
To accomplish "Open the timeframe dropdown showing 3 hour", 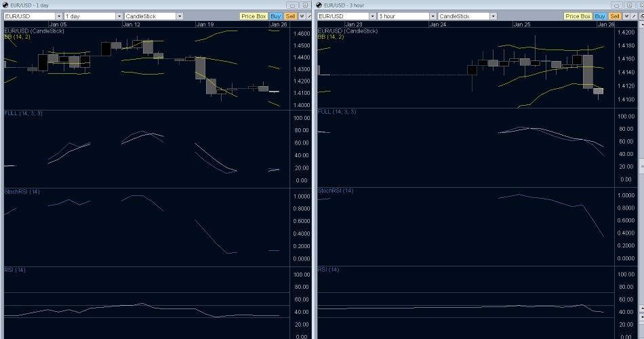I will [x=433, y=16].
